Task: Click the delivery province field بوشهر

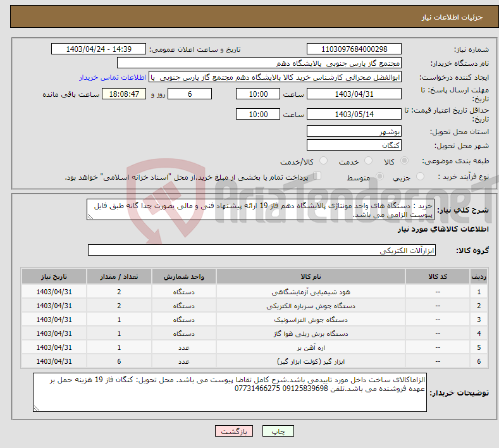Action: point(354,131)
